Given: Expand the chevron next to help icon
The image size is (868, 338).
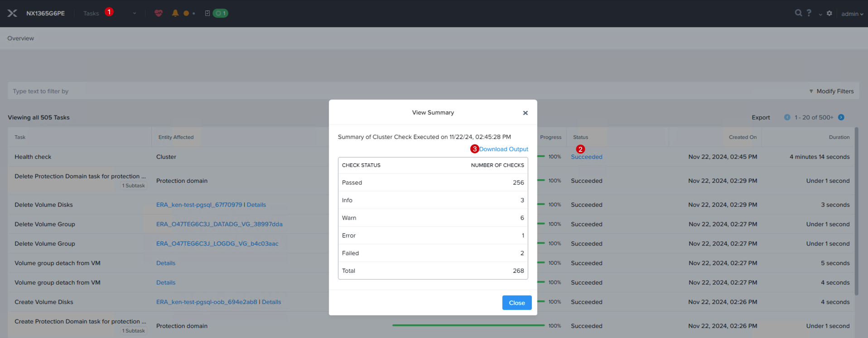Looking at the screenshot, I should point(820,14).
